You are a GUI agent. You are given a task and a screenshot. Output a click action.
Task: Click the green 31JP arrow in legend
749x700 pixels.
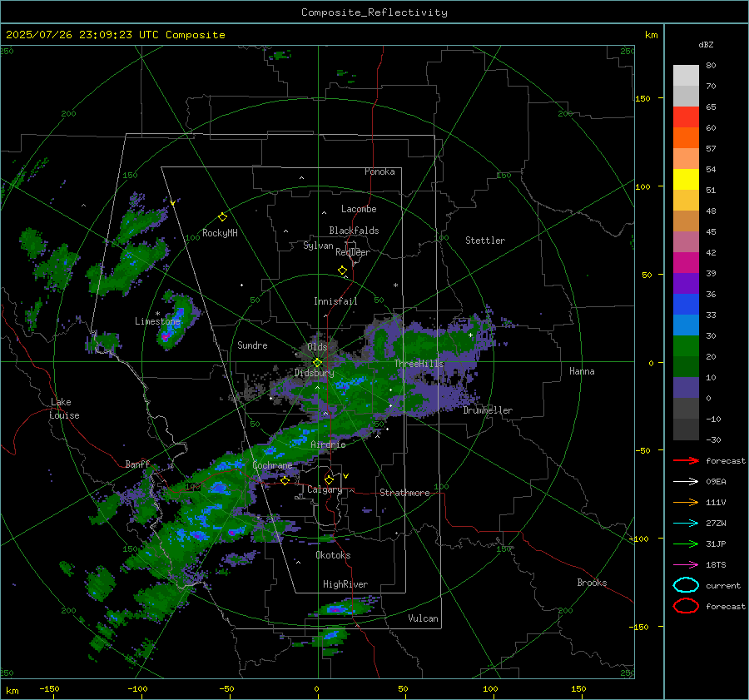click(686, 544)
